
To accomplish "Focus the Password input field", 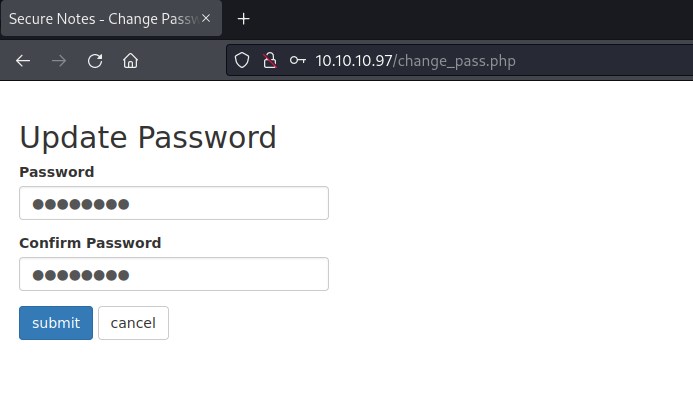I will pos(174,203).
